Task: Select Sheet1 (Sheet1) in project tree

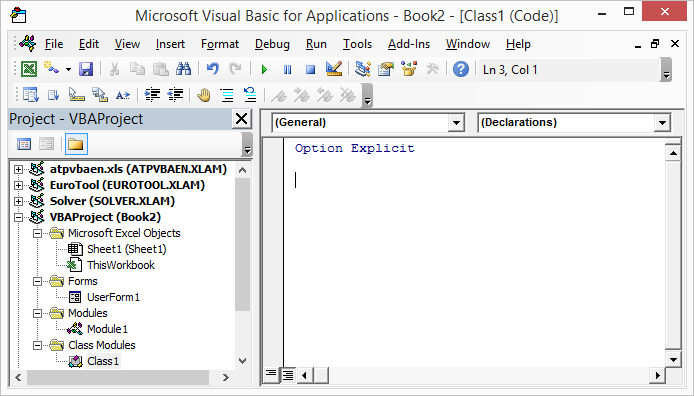Action: pos(127,249)
